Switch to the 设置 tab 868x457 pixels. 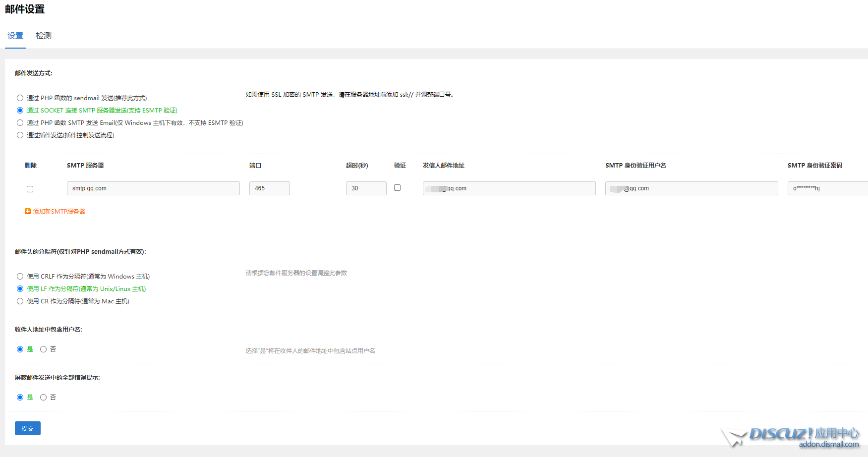click(x=15, y=36)
